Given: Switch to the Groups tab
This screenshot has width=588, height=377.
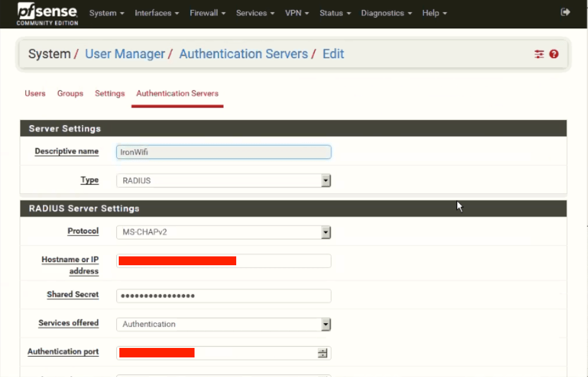Looking at the screenshot, I should [69, 93].
